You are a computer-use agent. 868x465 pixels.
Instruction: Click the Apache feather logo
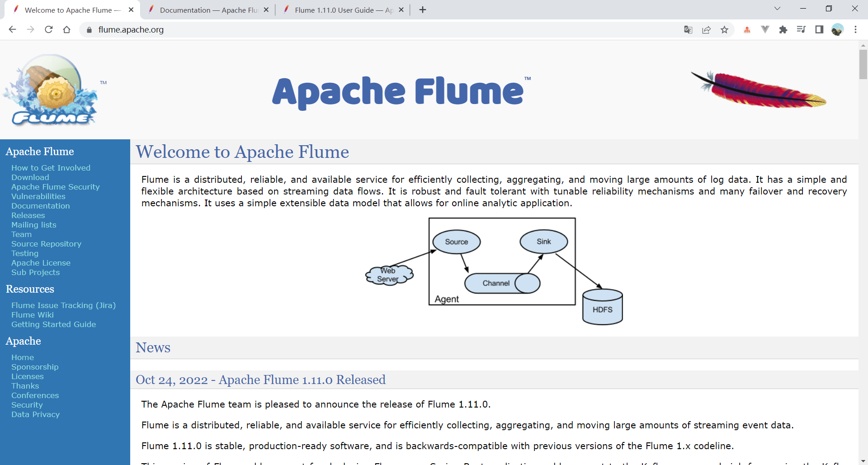759,90
